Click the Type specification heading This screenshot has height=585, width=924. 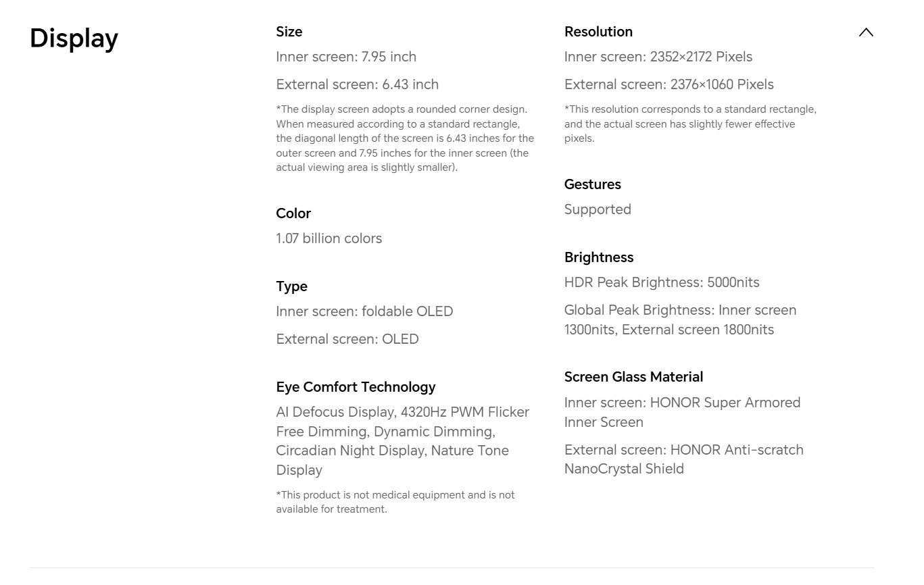[x=291, y=286]
